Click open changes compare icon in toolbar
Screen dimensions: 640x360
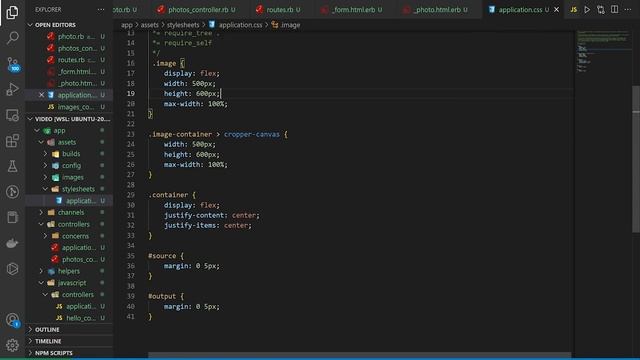click(600, 9)
